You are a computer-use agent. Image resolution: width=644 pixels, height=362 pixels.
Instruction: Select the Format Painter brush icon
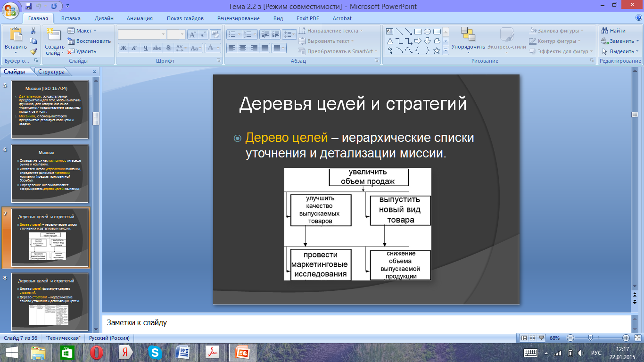tap(33, 51)
